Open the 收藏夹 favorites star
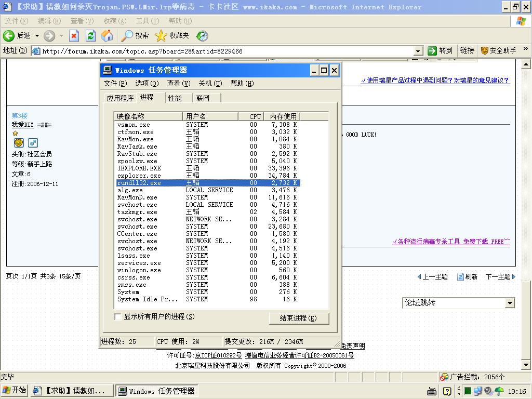Screen dimensions: 532x399 [x=172, y=35]
